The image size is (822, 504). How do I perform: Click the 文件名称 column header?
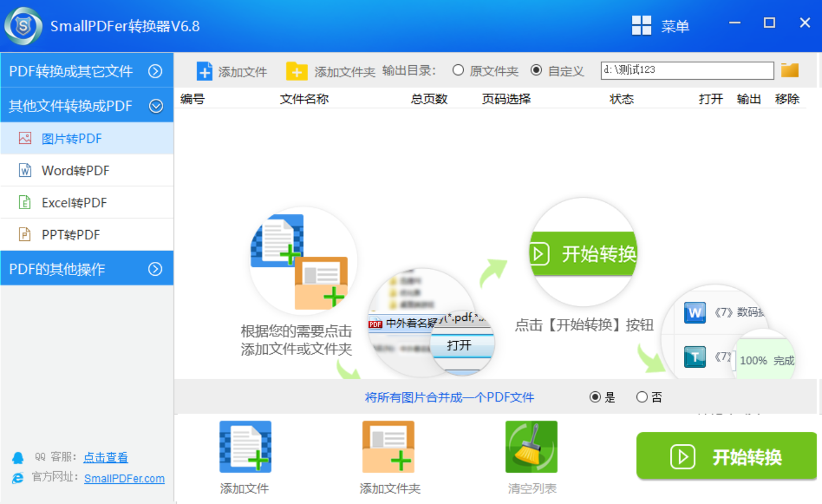[304, 99]
